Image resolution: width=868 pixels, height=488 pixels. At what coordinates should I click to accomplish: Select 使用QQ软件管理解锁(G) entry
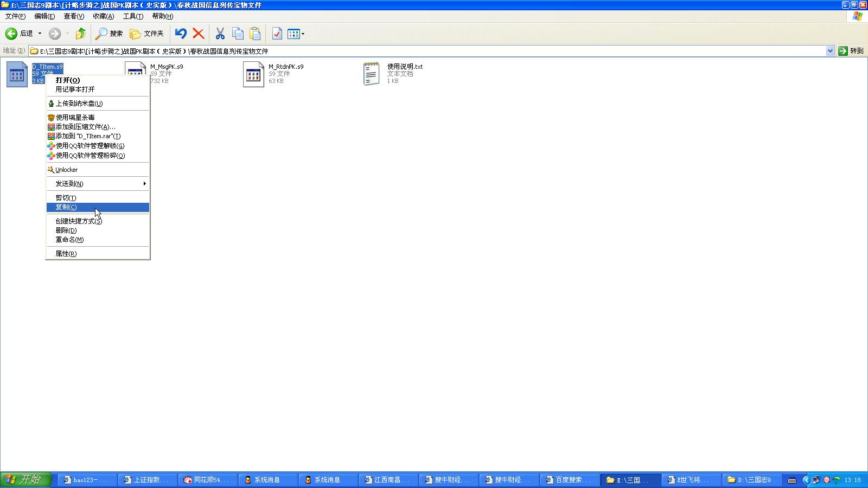click(x=98, y=146)
